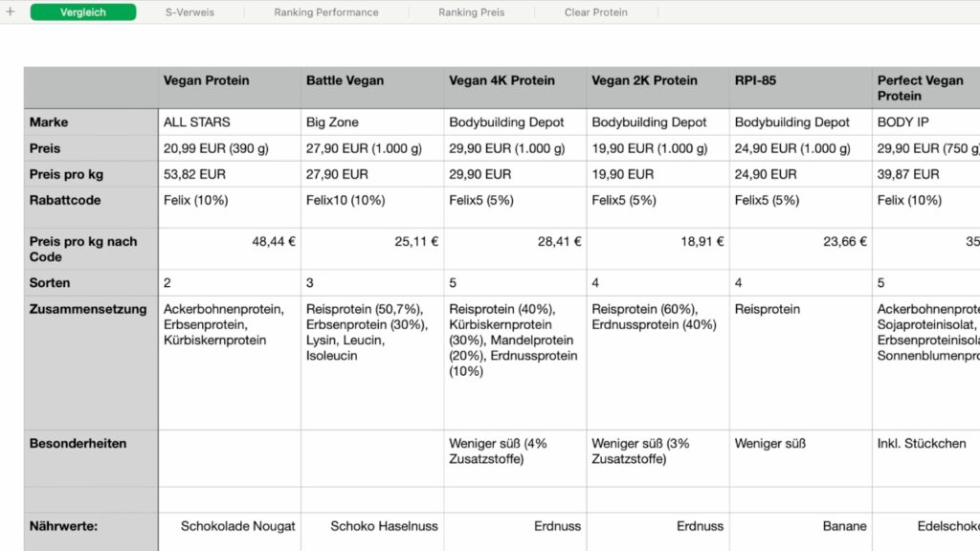Image resolution: width=980 pixels, height=551 pixels.
Task: Select the Sorten value 3 cell
Action: (x=372, y=283)
